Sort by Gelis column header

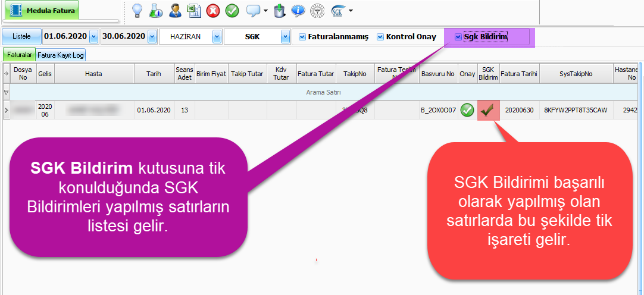(46, 74)
